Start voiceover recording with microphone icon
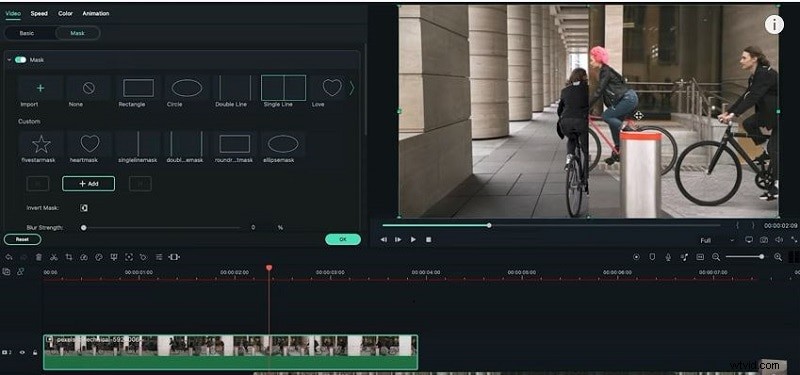 click(668, 257)
